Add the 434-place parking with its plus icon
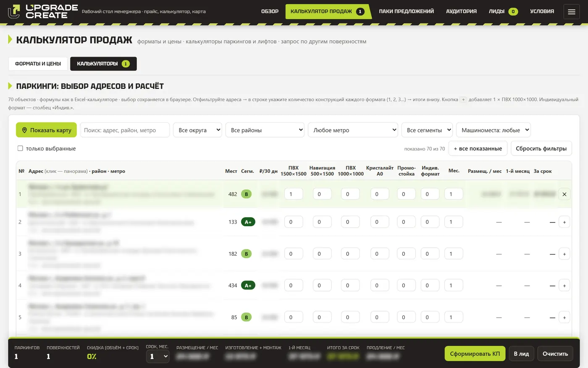 click(x=564, y=286)
